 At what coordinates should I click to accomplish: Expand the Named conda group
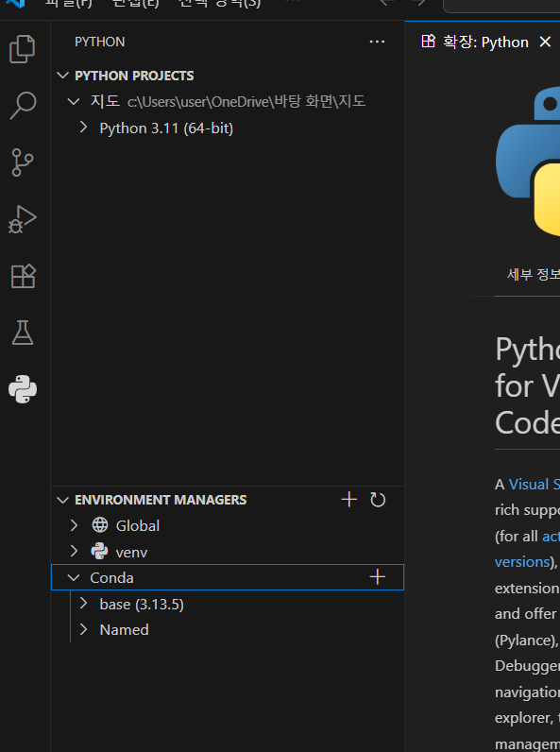pyautogui.click(x=83, y=629)
